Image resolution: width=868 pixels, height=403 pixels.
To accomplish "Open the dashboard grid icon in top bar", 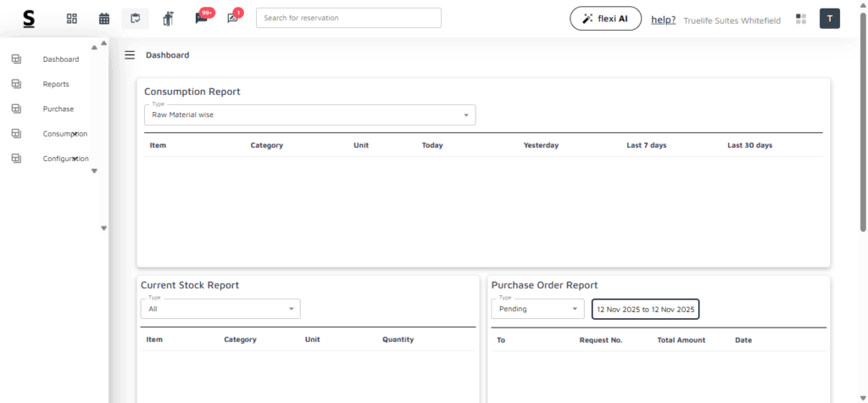I will coord(72,18).
